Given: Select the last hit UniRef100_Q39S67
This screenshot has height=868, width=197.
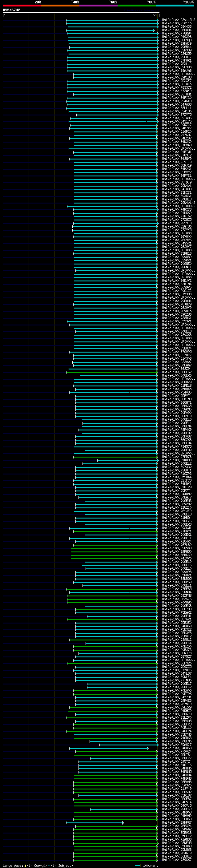Looking at the screenshot, I should pyautogui.click(x=177, y=860).
